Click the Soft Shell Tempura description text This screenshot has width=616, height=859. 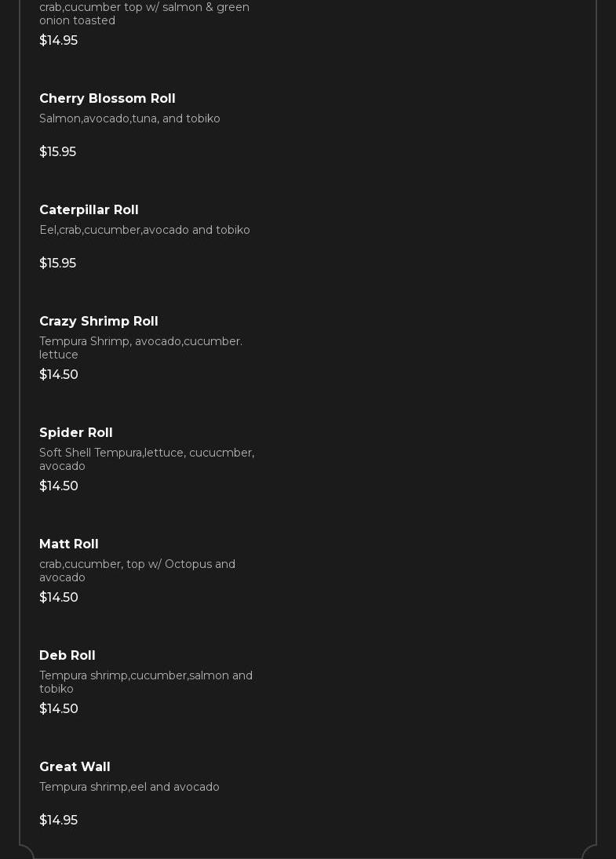[x=147, y=459]
